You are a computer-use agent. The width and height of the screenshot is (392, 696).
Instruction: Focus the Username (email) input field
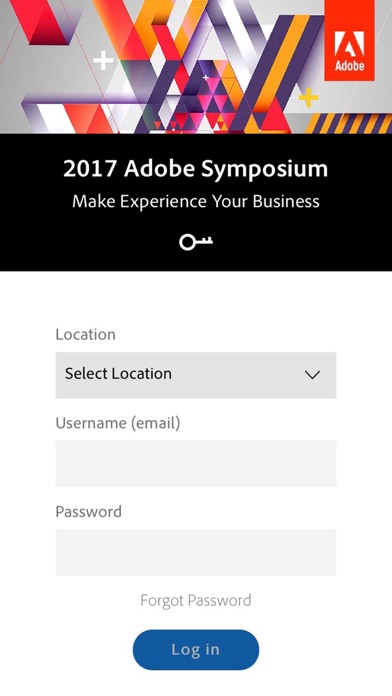point(196,463)
